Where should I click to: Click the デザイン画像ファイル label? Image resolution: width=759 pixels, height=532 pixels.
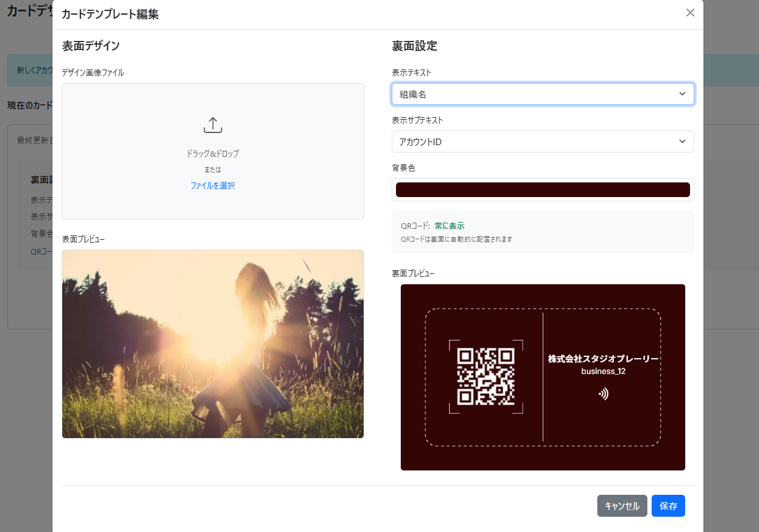(x=93, y=73)
